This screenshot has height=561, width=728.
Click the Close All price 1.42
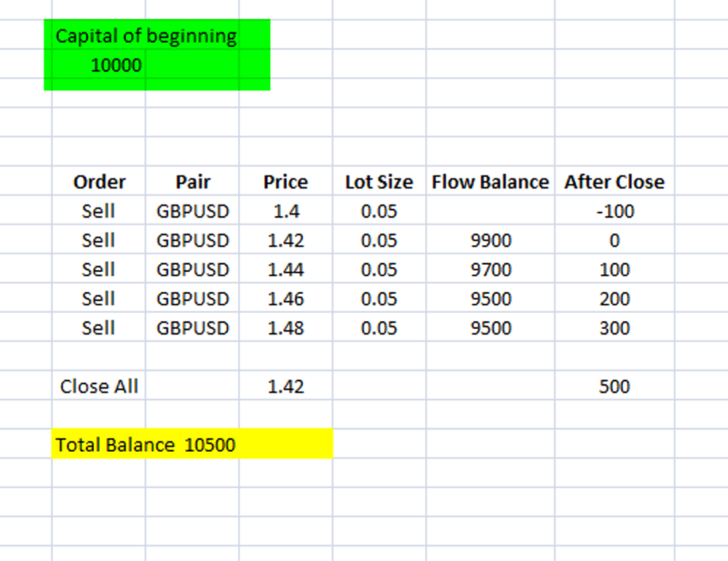286,386
